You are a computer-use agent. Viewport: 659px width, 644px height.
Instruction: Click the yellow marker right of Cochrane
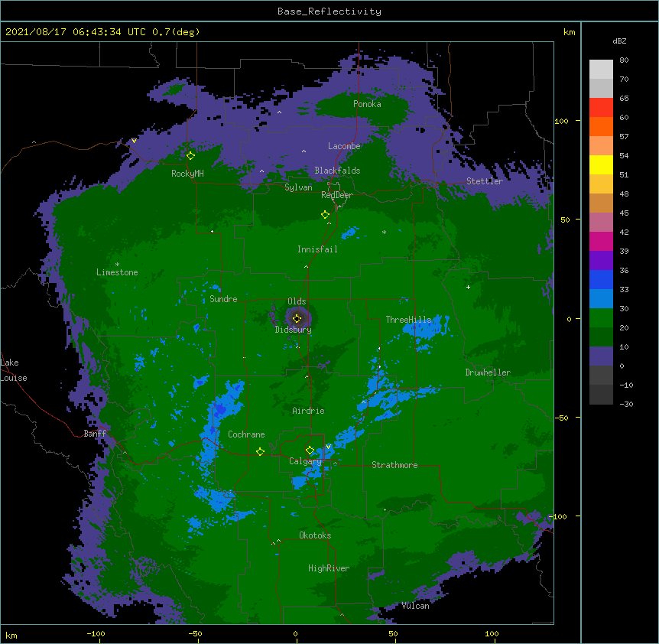[x=260, y=451]
